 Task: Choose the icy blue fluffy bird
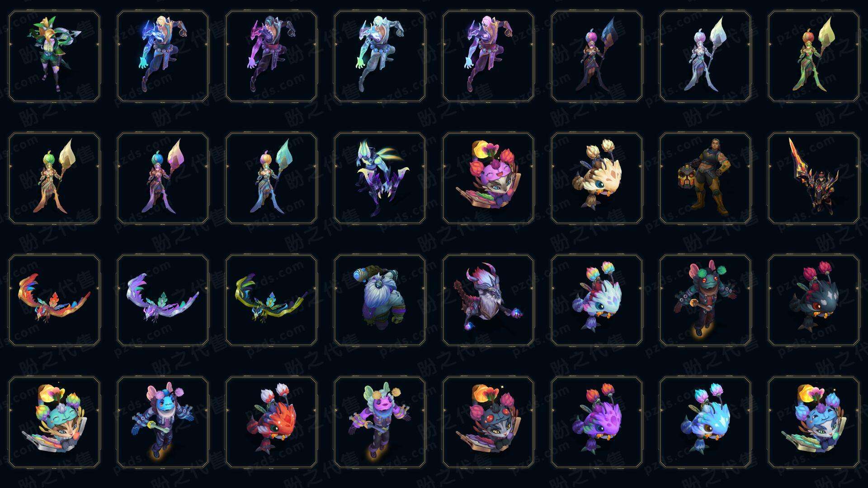click(x=705, y=422)
